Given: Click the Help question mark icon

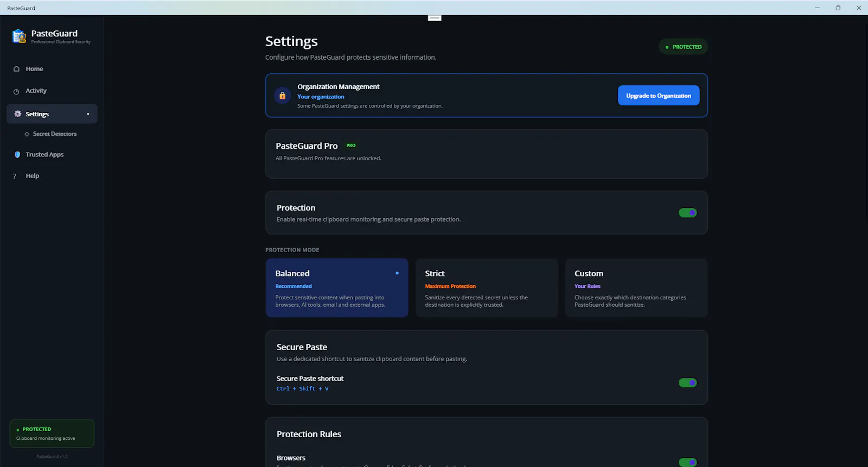Looking at the screenshot, I should pyautogui.click(x=15, y=176).
